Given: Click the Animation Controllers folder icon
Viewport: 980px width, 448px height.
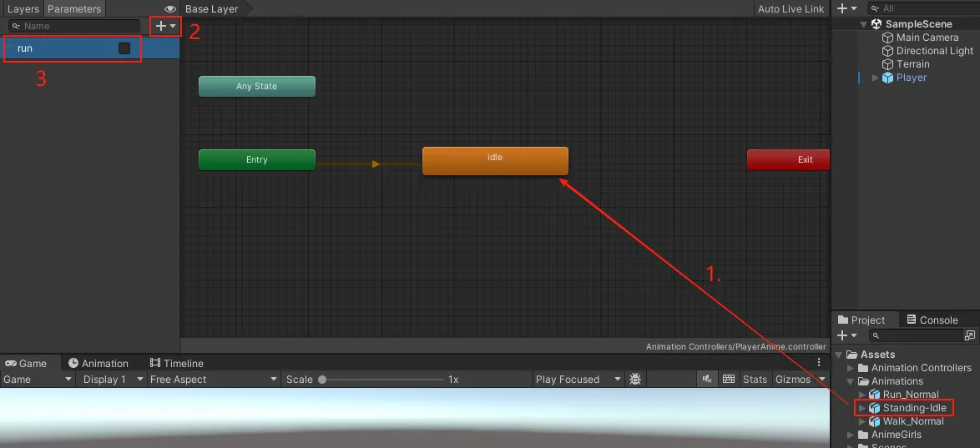Looking at the screenshot, I should pyautogui.click(x=863, y=368).
